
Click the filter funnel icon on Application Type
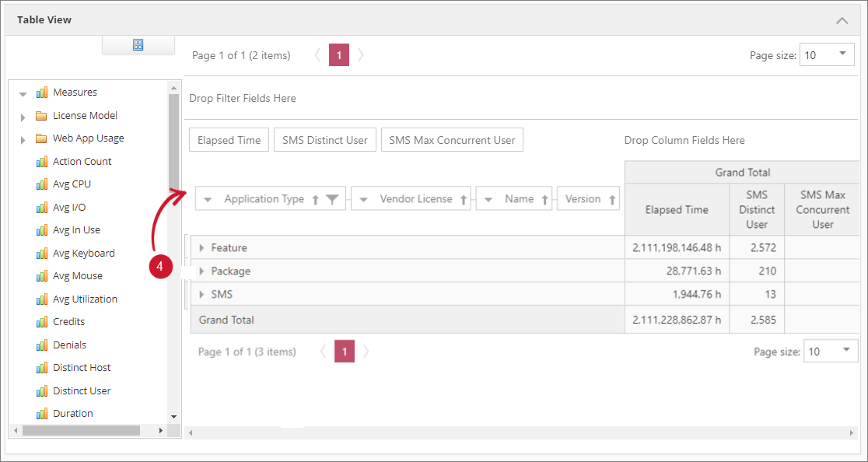tap(332, 200)
